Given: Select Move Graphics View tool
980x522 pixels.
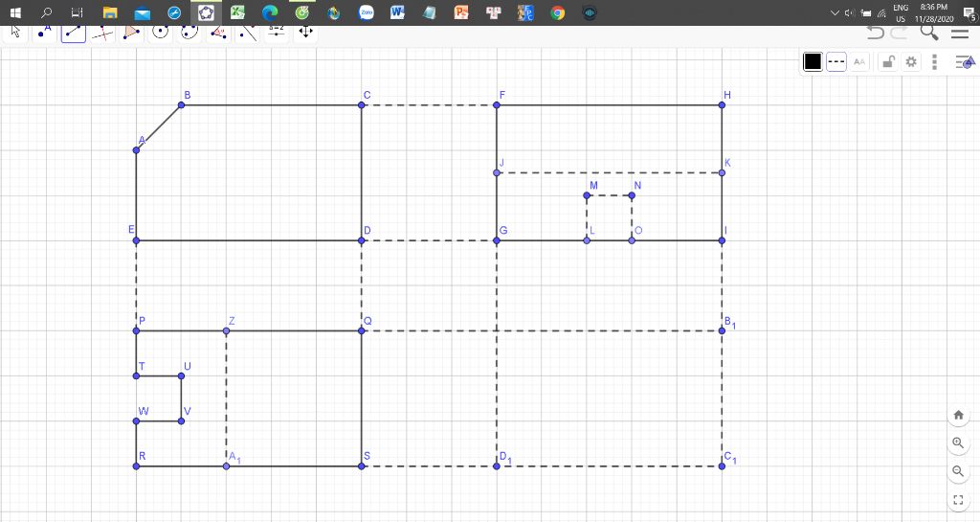Looking at the screenshot, I should pyautogui.click(x=305, y=33).
